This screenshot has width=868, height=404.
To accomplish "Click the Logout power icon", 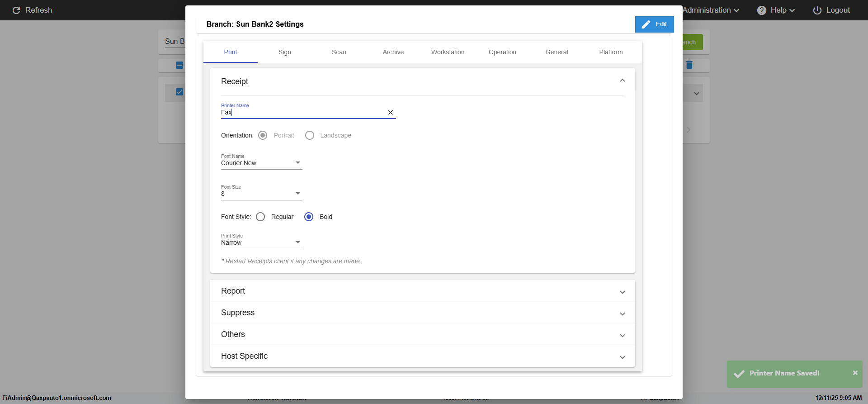I will (x=817, y=10).
